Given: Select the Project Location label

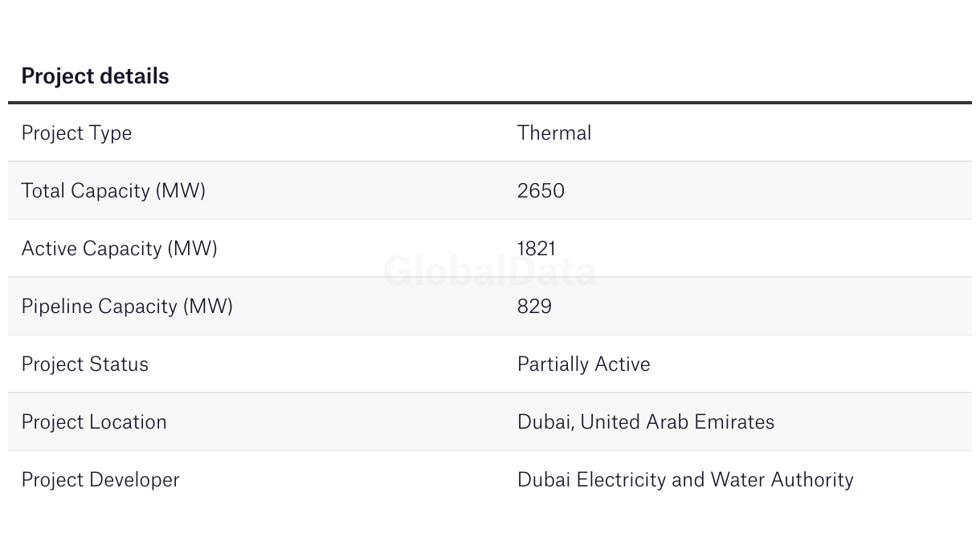Looking at the screenshot, I should [x=94, y=422].
